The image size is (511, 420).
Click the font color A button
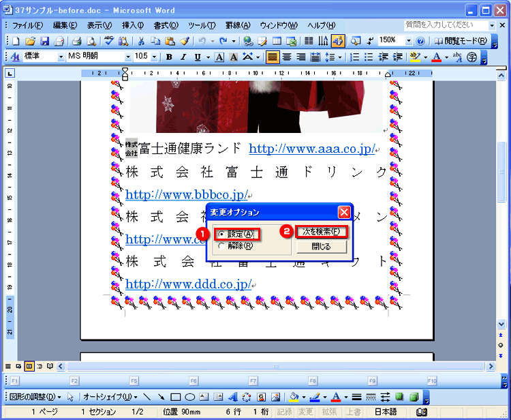(436, 57)
